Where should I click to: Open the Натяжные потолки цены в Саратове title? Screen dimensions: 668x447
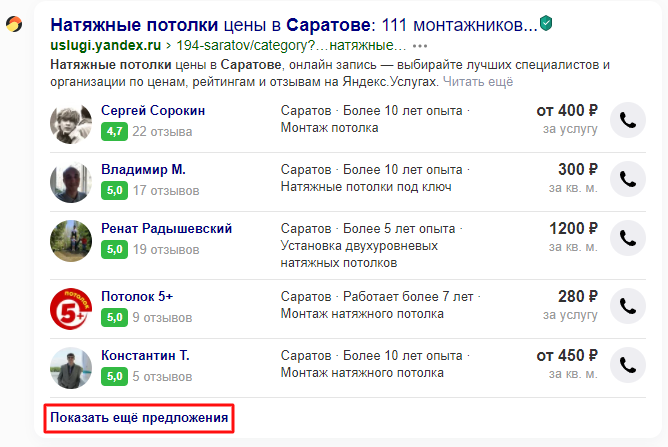(x=294, y=25)
